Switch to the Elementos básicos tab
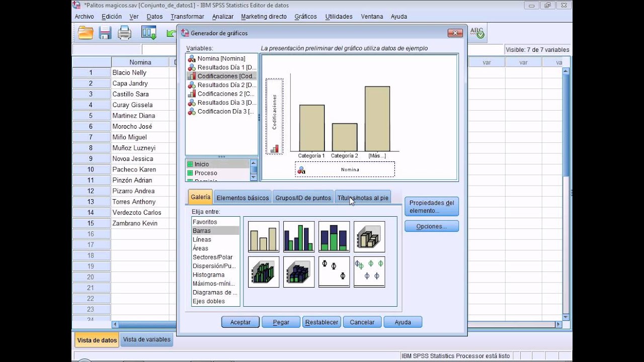Image resolution: width=644 pixels, height=362 pixels. (243, 198)
